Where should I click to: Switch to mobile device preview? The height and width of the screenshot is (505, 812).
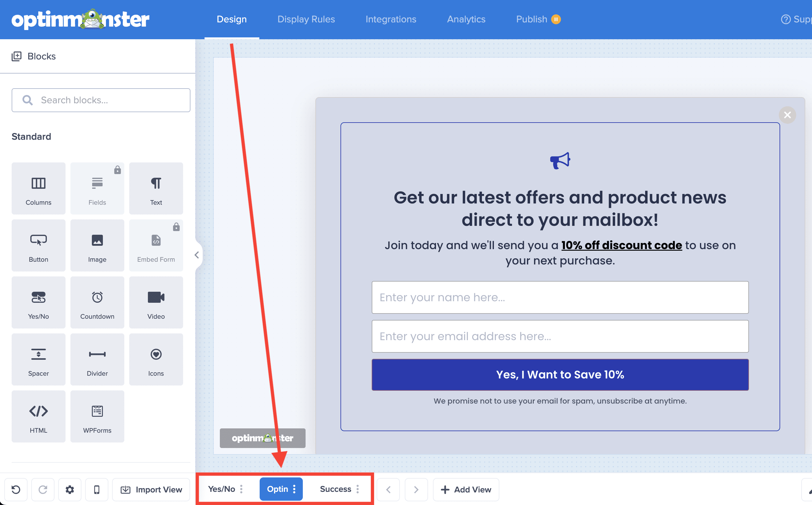97,489
